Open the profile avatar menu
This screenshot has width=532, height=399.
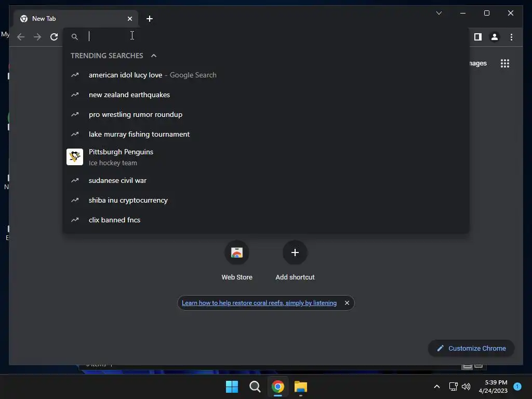(x=495, y=37)
